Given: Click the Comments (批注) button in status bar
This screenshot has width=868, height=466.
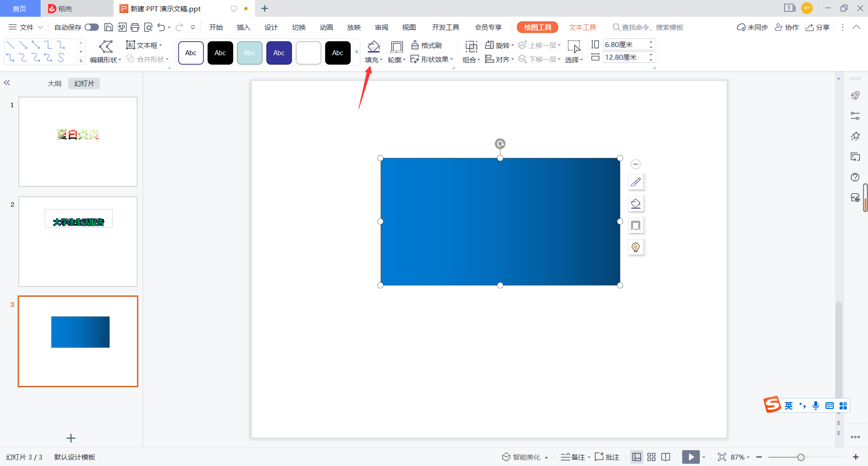Looking at the screenshot, I should (x=607, y=457).
